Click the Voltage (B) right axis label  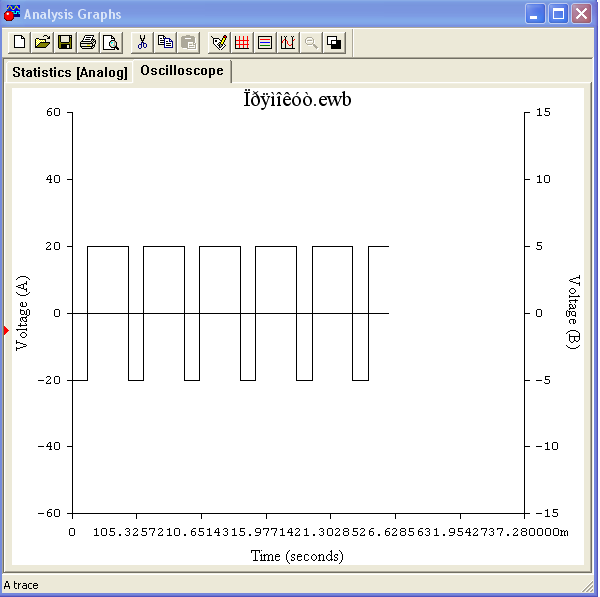[573, 312]
